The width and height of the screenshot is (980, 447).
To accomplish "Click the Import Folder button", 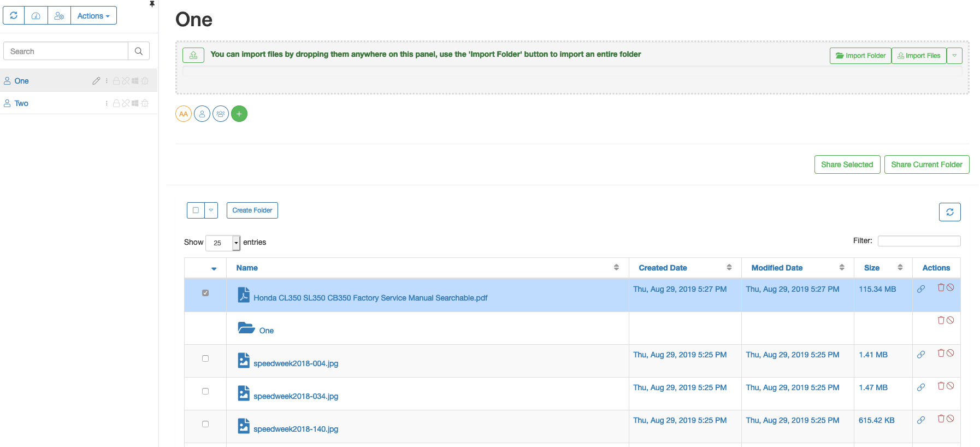I will point(861,56).
